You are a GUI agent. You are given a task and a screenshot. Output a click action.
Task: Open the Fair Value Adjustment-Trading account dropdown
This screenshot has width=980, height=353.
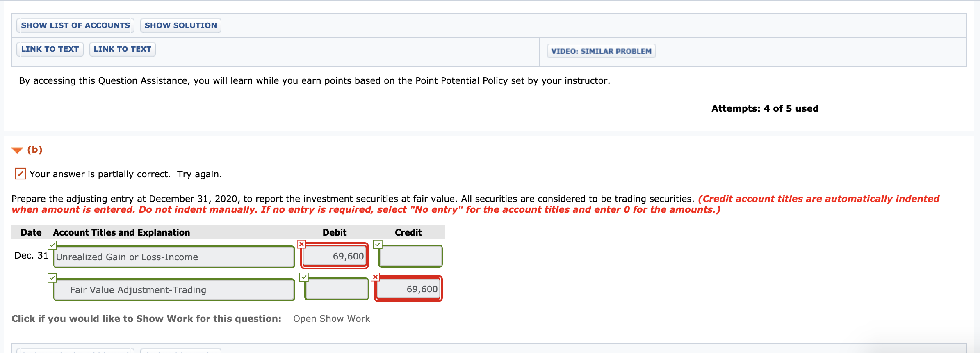pos(173,290)
